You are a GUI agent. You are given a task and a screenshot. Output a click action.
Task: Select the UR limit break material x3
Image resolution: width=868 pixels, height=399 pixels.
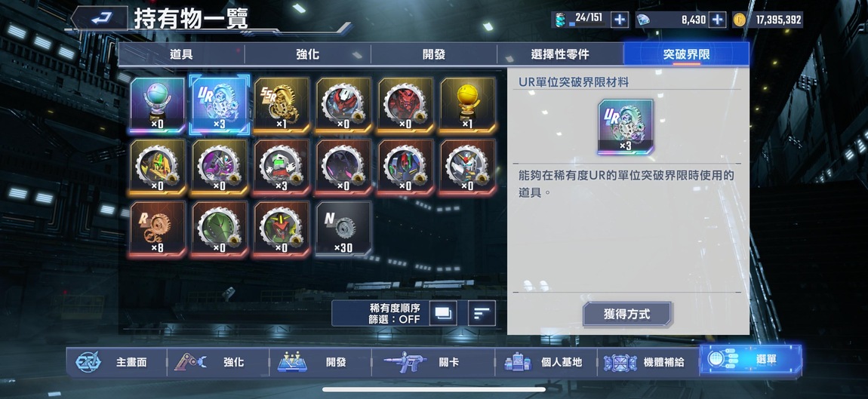219,105
